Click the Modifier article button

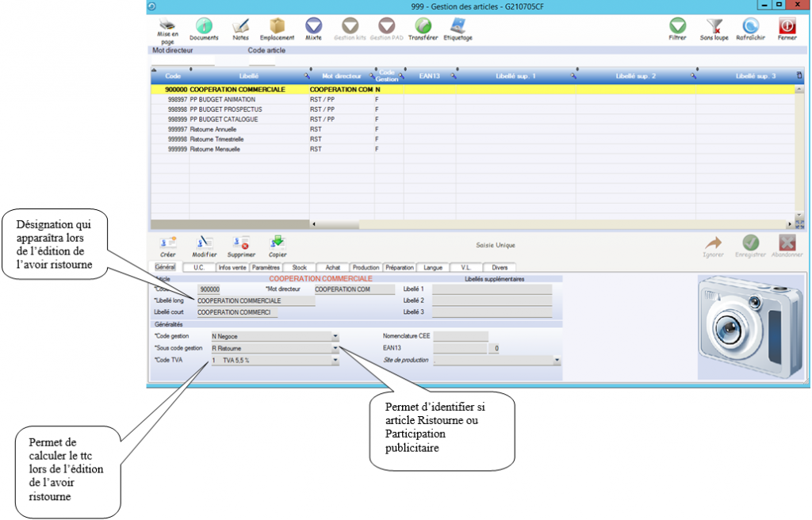[205, 243]
